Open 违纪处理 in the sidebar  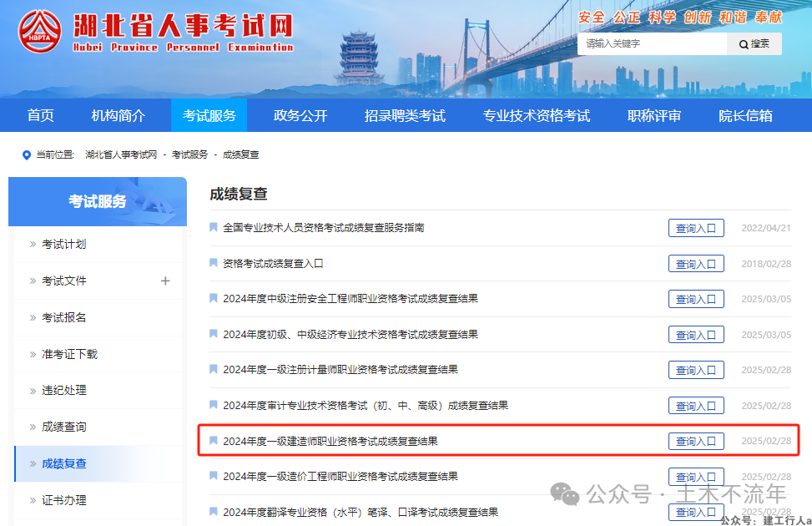coord(63,390)
